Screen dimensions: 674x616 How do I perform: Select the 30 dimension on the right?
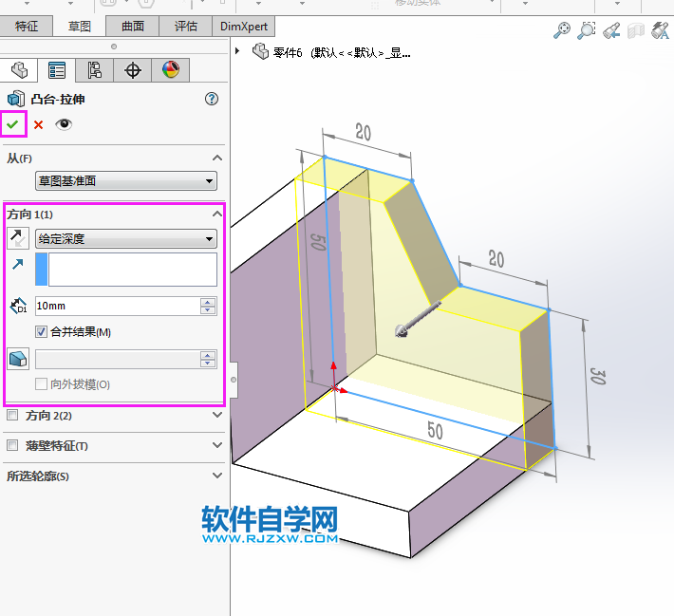pyautogui.click(x=597, y=377)
